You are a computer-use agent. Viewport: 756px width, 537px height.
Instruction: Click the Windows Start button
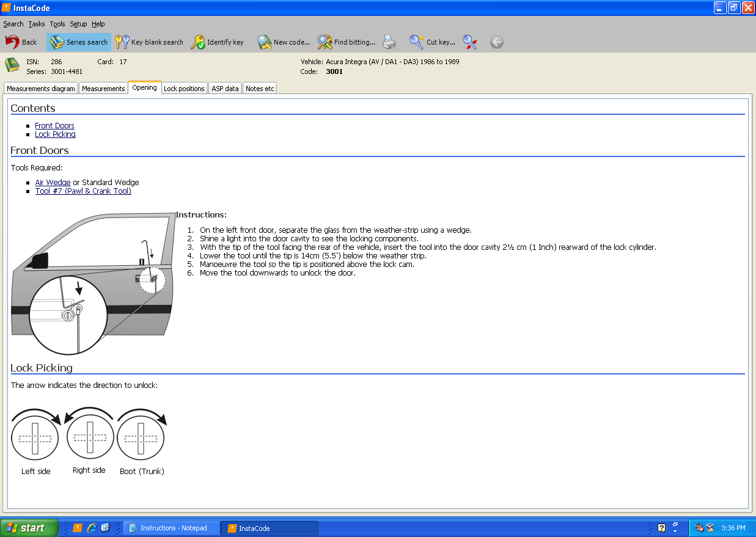29,528
